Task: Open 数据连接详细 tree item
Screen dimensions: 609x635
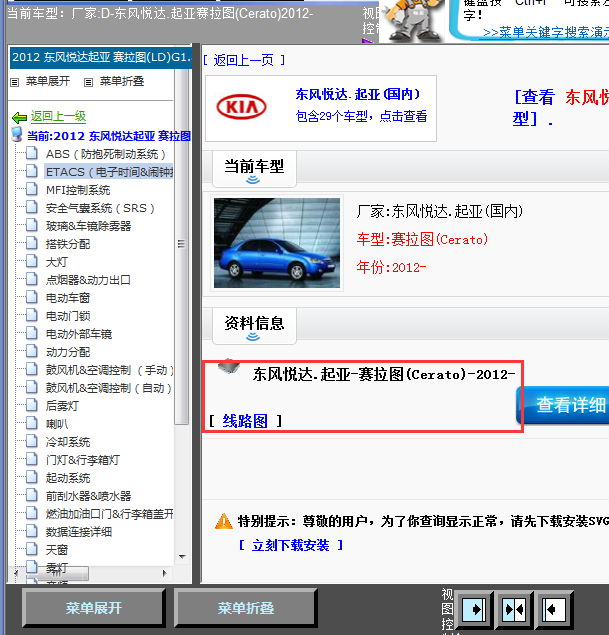Action: coord(79,531)
